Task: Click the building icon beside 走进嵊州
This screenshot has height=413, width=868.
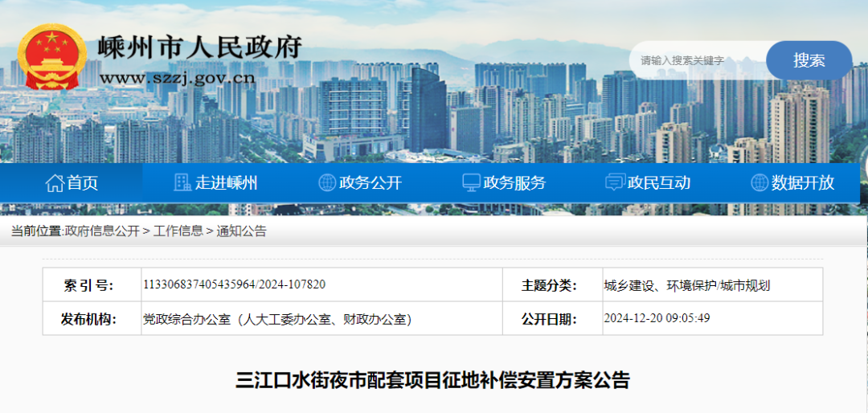Action: (x=182, y=183)
